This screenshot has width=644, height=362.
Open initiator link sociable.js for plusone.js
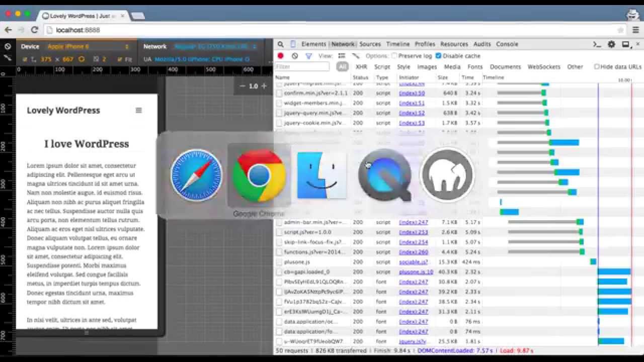[414, 262]
